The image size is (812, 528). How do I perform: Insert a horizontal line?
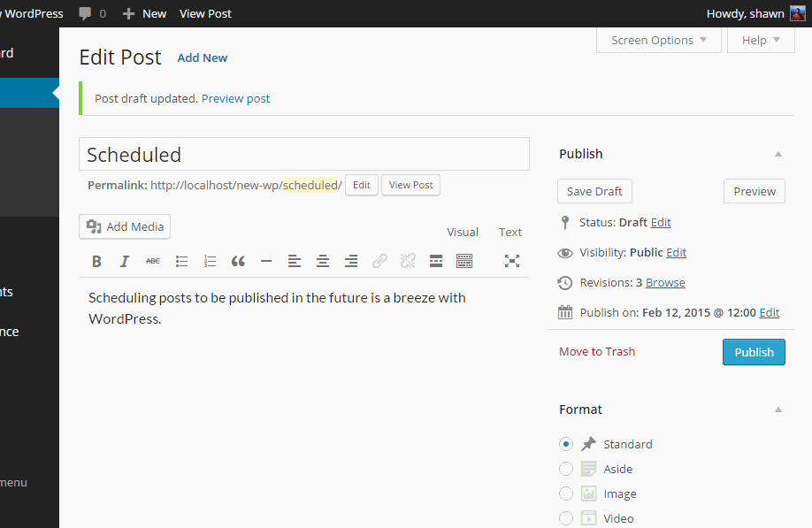(266, 262)
